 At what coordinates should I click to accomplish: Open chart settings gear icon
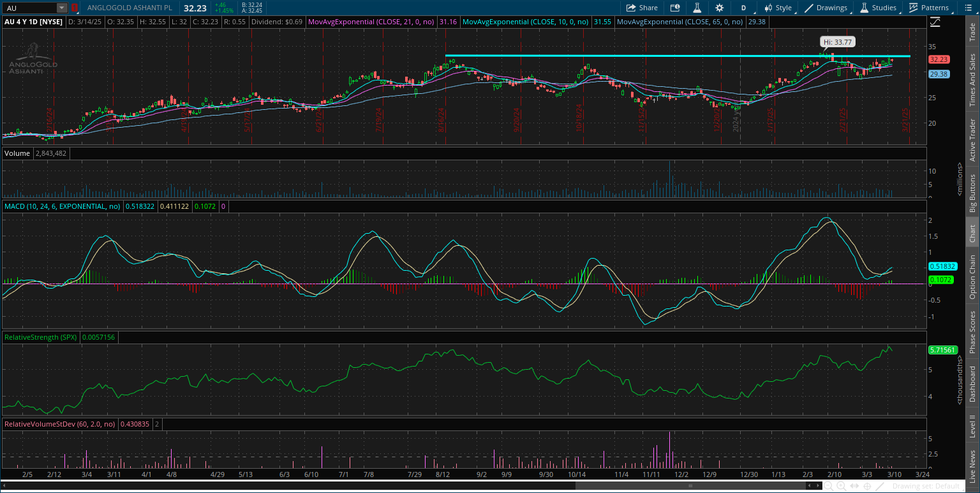tap(720, 8)
